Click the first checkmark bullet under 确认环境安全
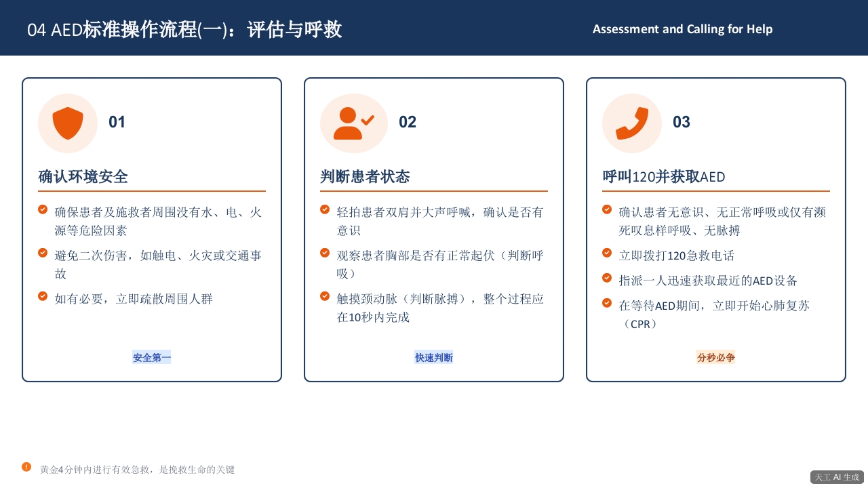 tap(43, 209)
